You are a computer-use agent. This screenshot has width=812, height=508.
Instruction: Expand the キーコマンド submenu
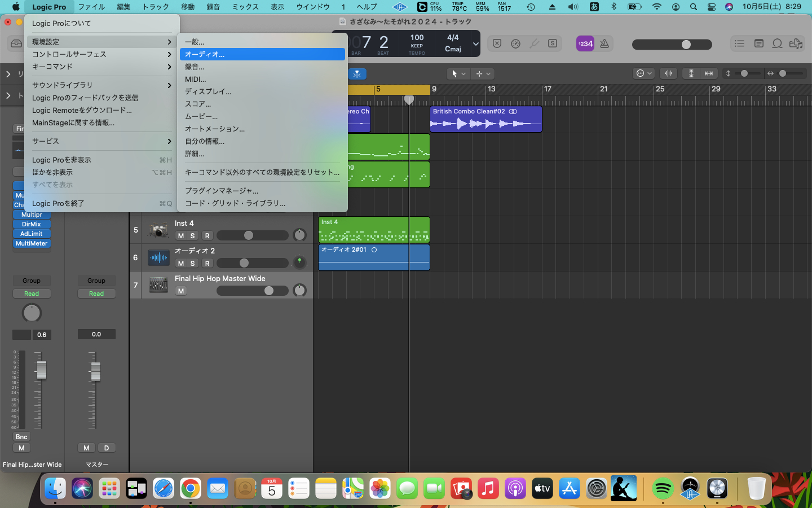click(x=102, y=67)
